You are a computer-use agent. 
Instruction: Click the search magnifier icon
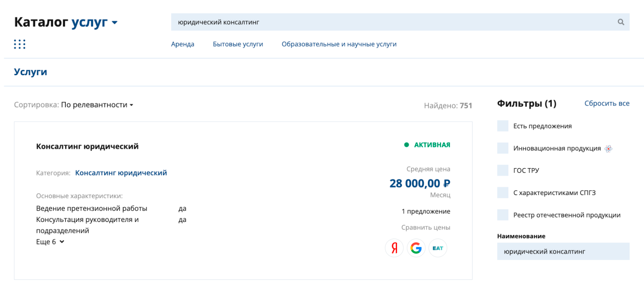(621, 22)
